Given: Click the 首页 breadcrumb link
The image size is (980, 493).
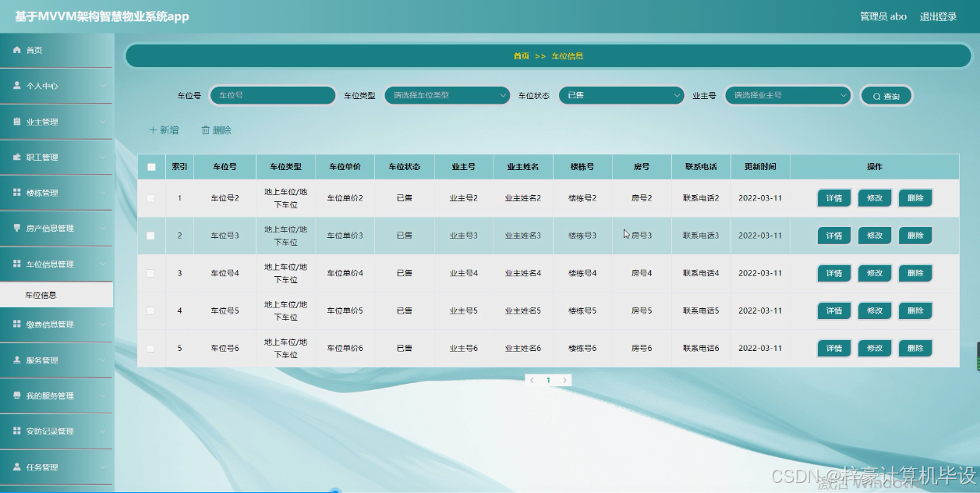Looking at the screenshot, I should [521, 56].
